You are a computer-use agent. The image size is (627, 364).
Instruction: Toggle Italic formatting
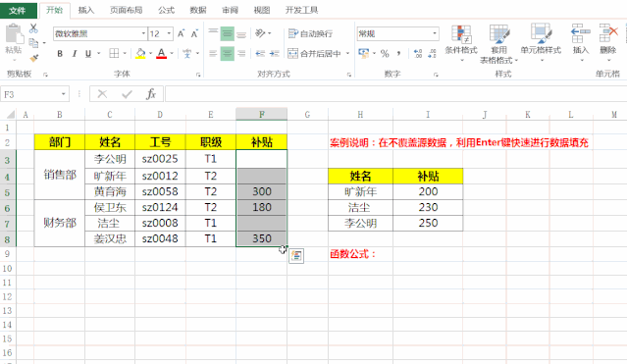pos(74,54)
